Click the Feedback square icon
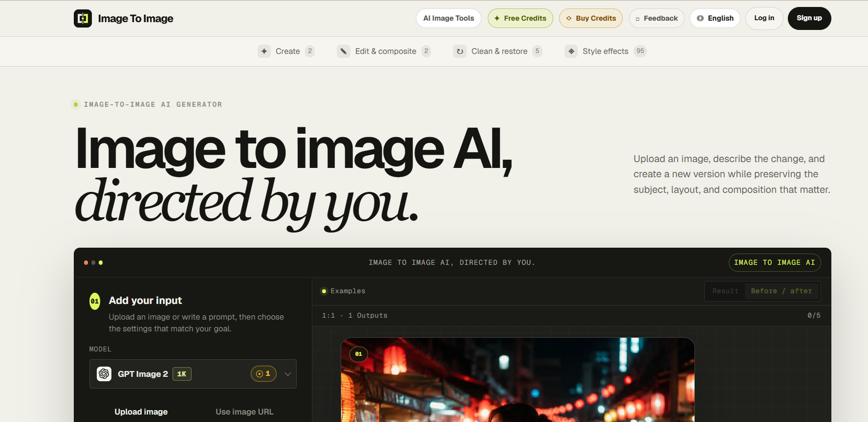 637,19
